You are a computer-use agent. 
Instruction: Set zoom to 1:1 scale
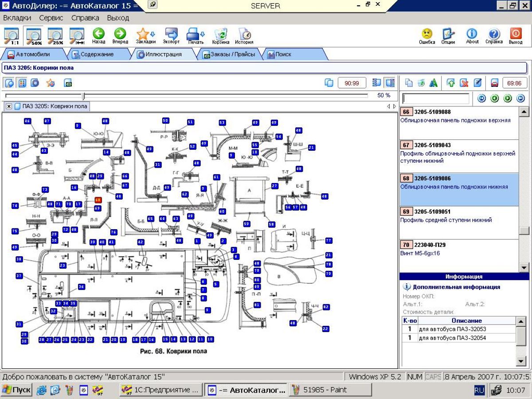point(11,35)
